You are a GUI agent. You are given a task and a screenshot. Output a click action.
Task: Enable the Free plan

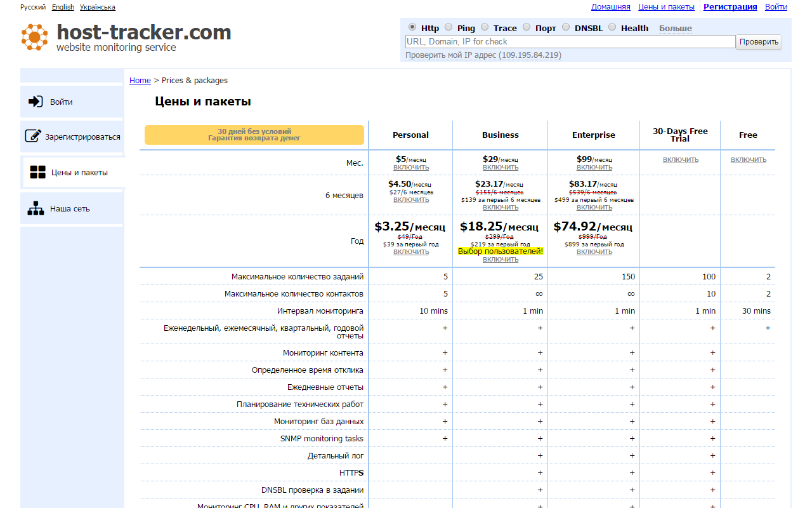749,160
